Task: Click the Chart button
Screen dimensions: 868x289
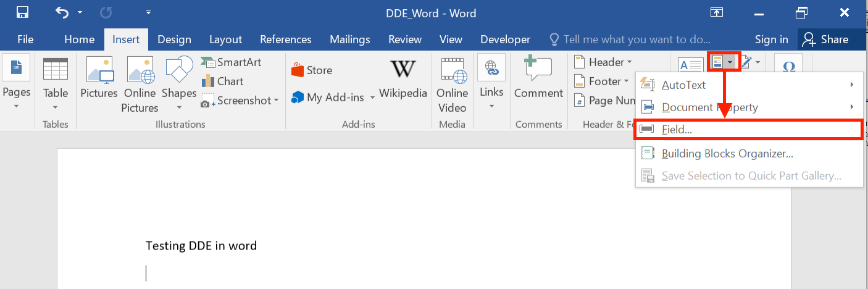Action: [223, 82]
